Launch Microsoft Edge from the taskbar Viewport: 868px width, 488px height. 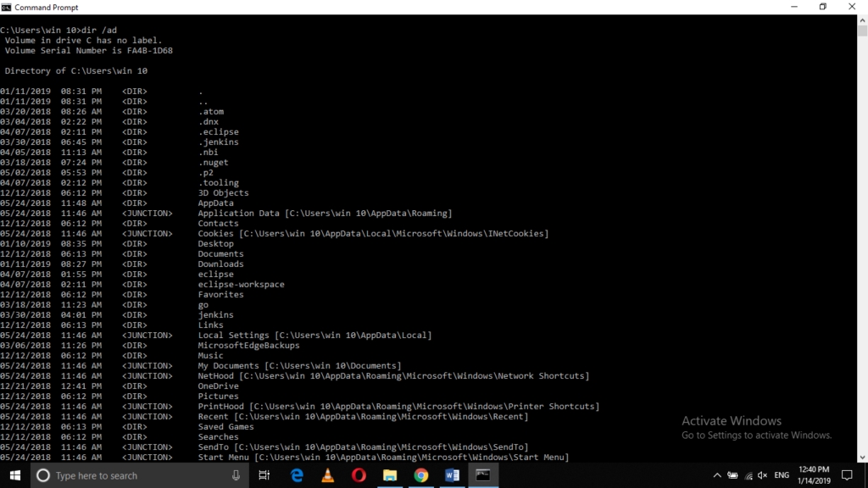tap(297, 475)
